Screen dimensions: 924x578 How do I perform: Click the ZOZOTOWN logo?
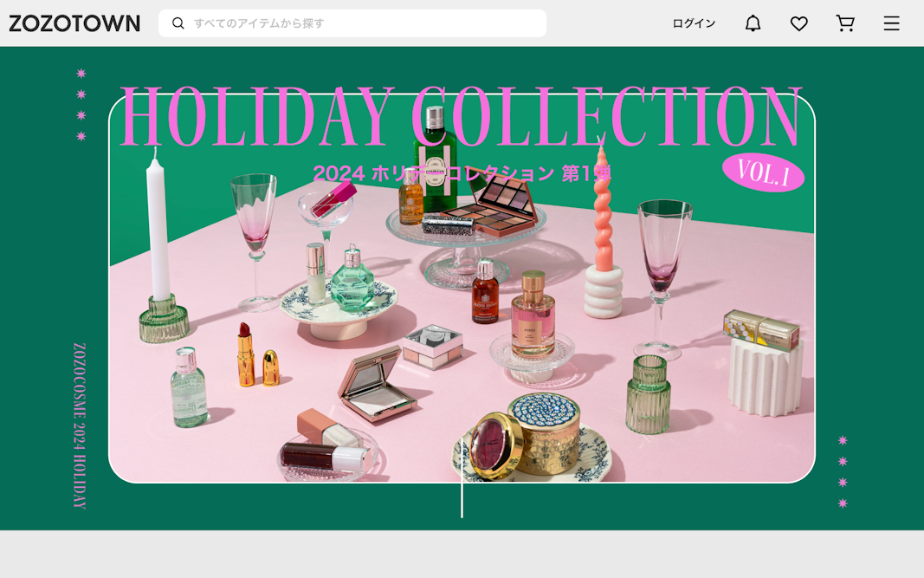point(74,23)
